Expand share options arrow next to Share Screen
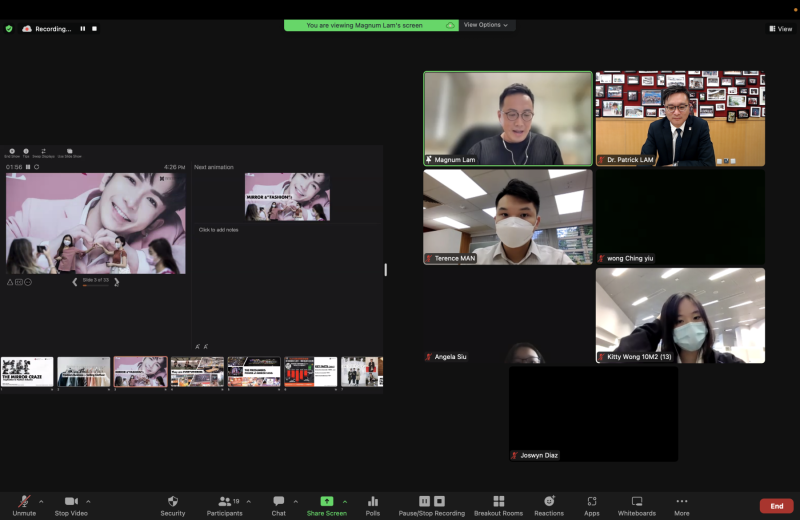Viewport: 800px width, 520px height. pyautogui.click(x=345, y=502)
